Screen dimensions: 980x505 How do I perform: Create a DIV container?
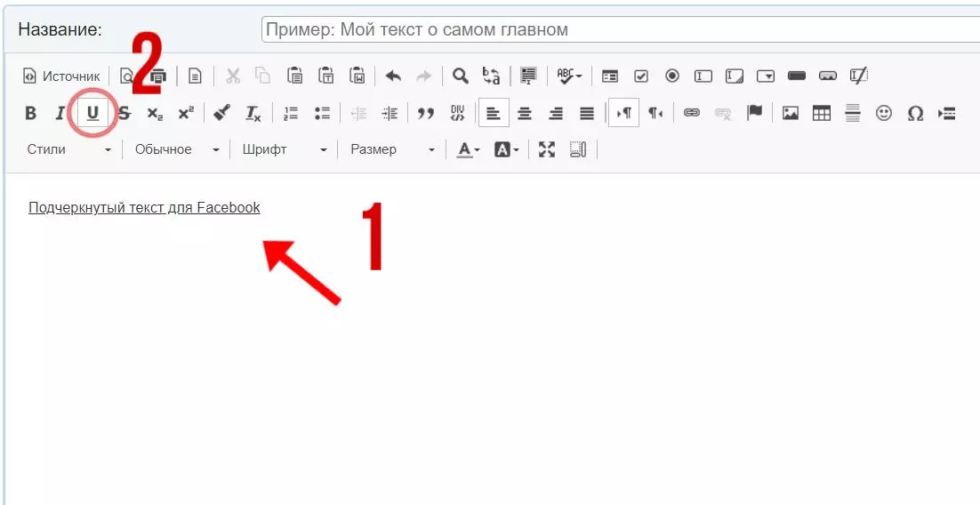pos(457,113)
